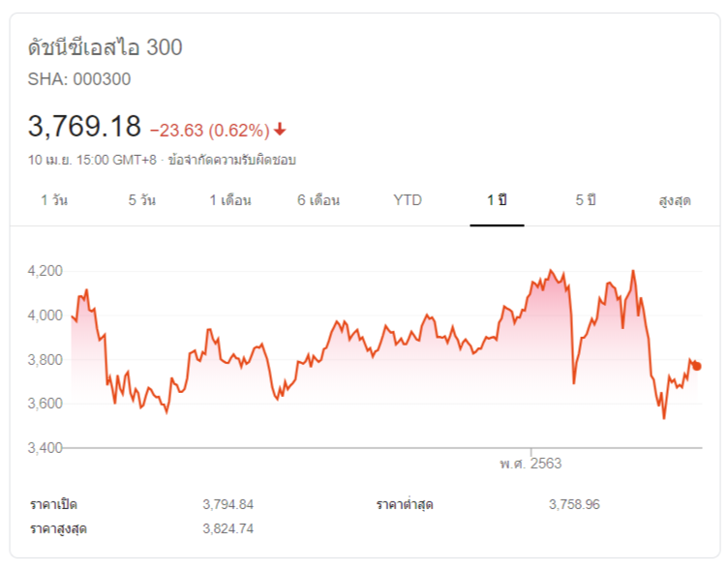The image size is (728, 572).
Task: Choose the 1 ปี tab
Action: point(497,200)
